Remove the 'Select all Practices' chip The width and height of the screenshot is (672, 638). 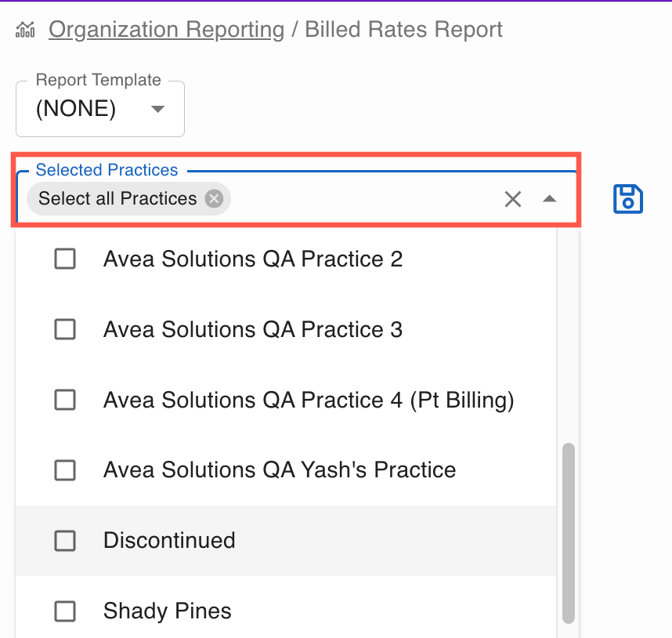coord(214,199)
